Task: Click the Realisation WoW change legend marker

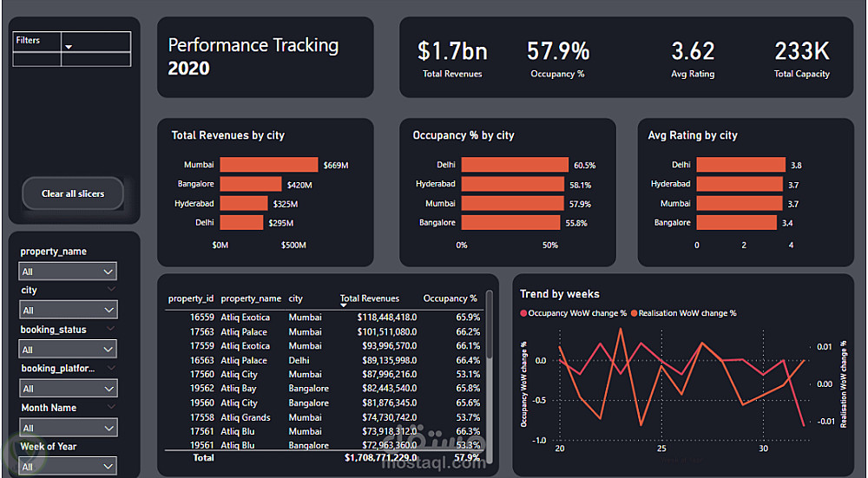Action: tap(634, 313)
